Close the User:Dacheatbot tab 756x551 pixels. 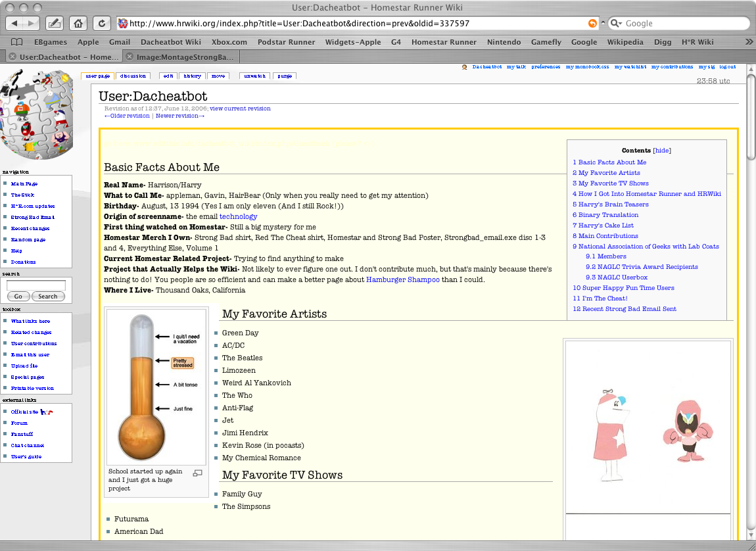(12, 57)
